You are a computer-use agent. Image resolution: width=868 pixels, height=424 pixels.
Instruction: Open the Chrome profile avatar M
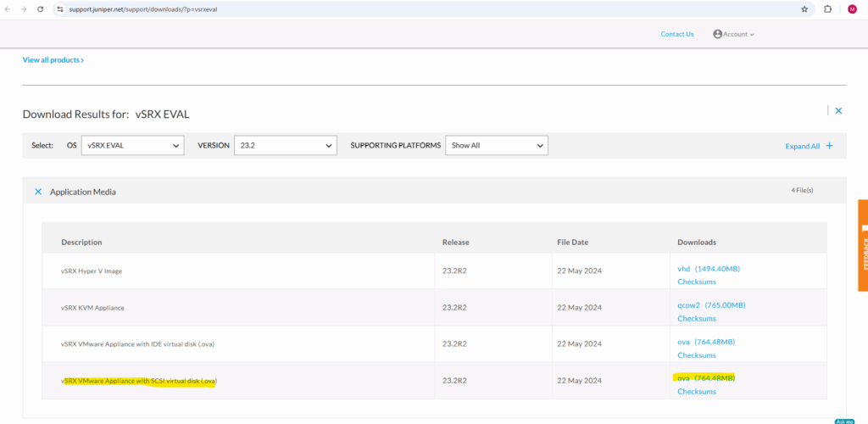click(852, 9)
